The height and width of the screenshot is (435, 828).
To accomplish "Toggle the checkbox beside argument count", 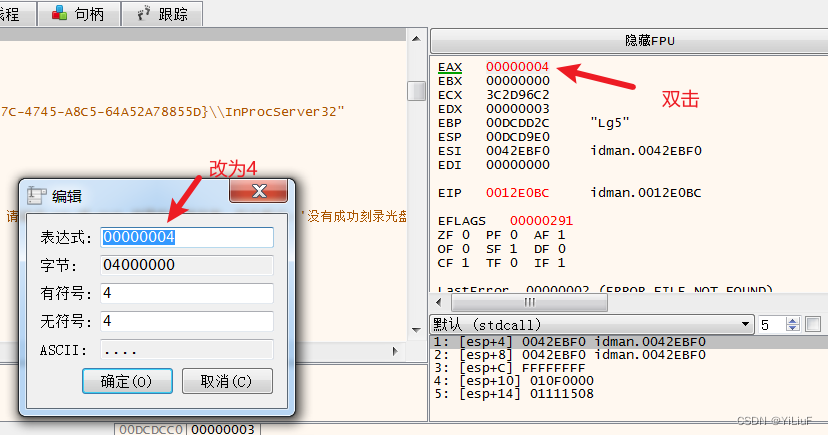I will click(x=813, y=324).
